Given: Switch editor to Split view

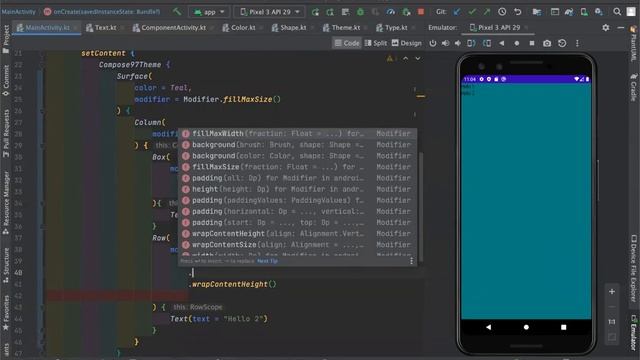Looking at the screenshot, I should pos(376,43).
